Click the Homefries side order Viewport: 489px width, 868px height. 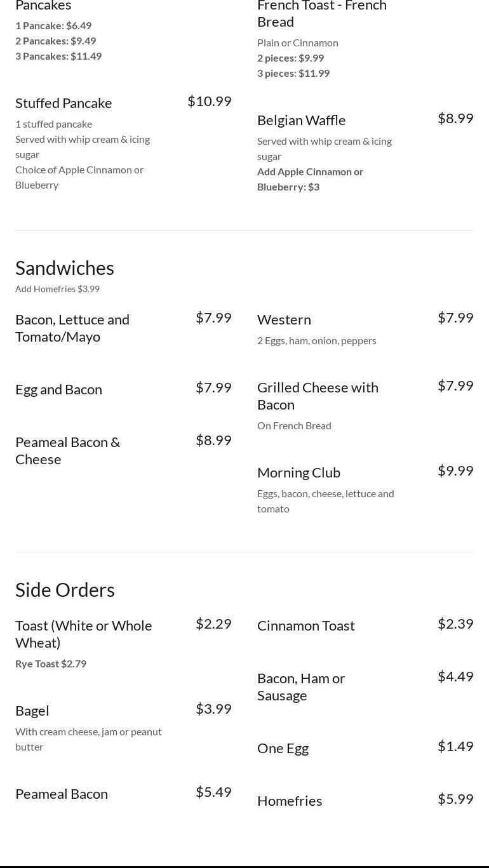click(290, 801)
